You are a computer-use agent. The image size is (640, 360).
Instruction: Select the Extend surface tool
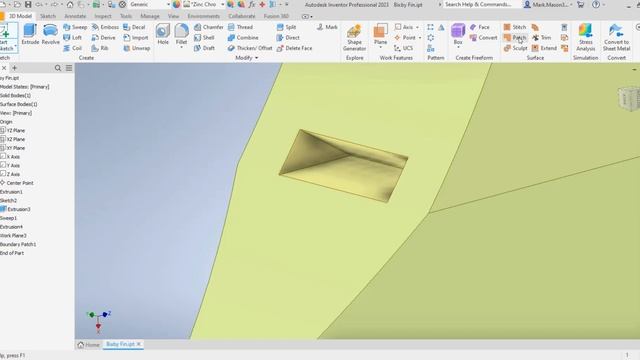(x=544, y=48)
